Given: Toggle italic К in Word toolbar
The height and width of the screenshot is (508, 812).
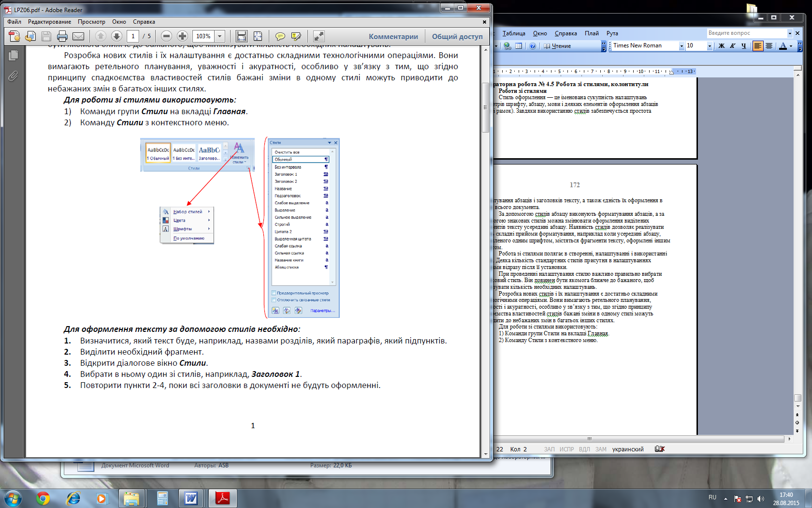Looking at the screenshot, I should [733, 46].
